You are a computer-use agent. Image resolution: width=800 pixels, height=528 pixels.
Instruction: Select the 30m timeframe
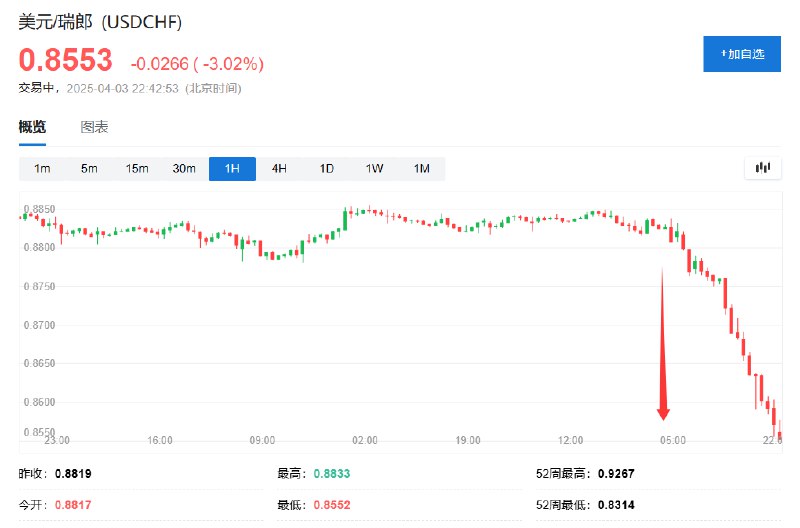184,168
